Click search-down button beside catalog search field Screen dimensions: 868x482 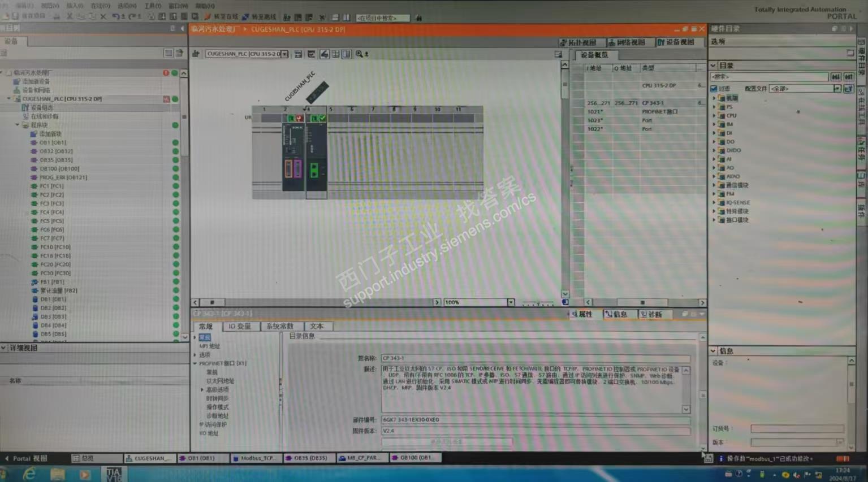click(836, 76)
